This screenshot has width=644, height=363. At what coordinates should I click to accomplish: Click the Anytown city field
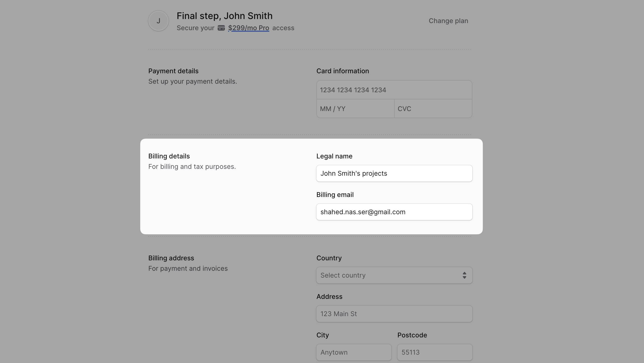[353, 352]
